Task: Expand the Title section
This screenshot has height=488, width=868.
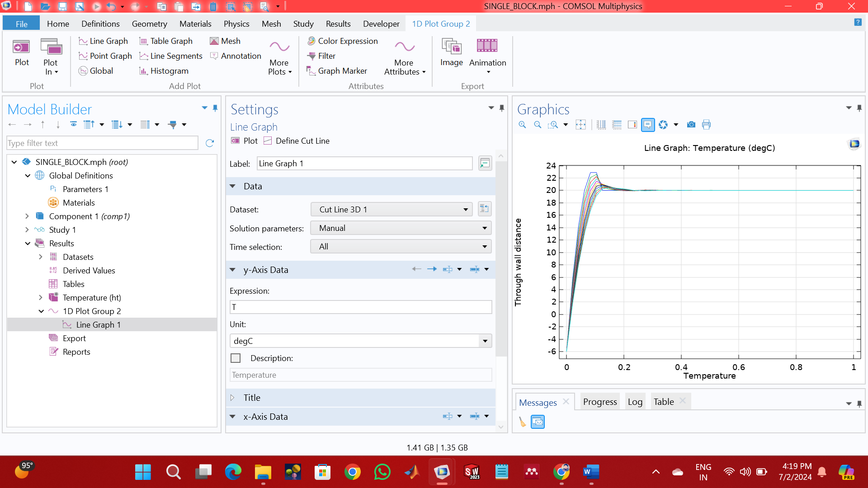Action: click(x=233, y=398)
